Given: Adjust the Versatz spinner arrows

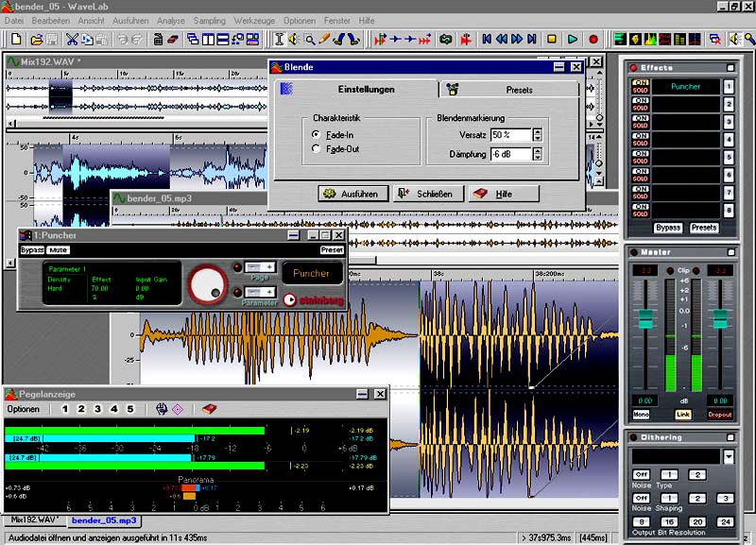Looking at the screenshot, I should (537, 135).
